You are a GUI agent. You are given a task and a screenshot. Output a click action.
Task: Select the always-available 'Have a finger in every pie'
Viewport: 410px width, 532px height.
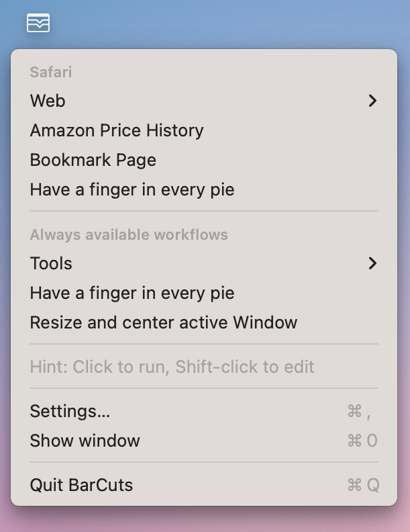(204, 293)
